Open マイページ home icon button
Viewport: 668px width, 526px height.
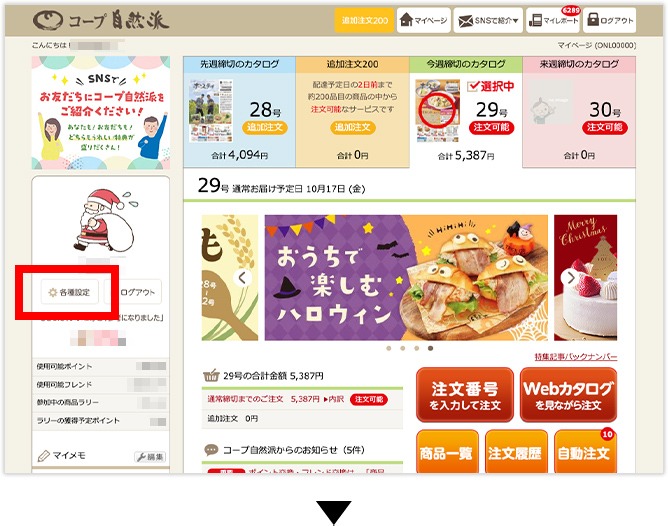[x=423, y=20]
